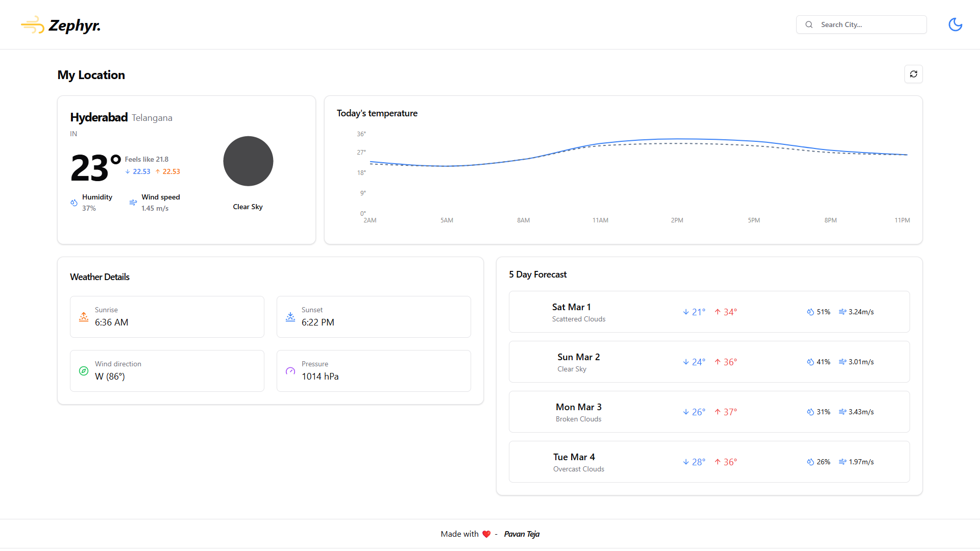Click the sunset icon in Weather Details

pos(290,317)
